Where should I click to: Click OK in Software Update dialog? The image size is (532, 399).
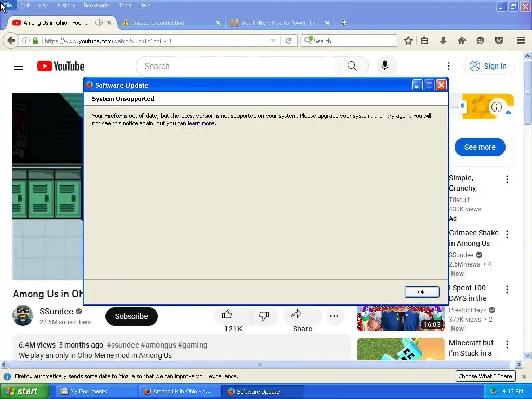pos(422,292)
